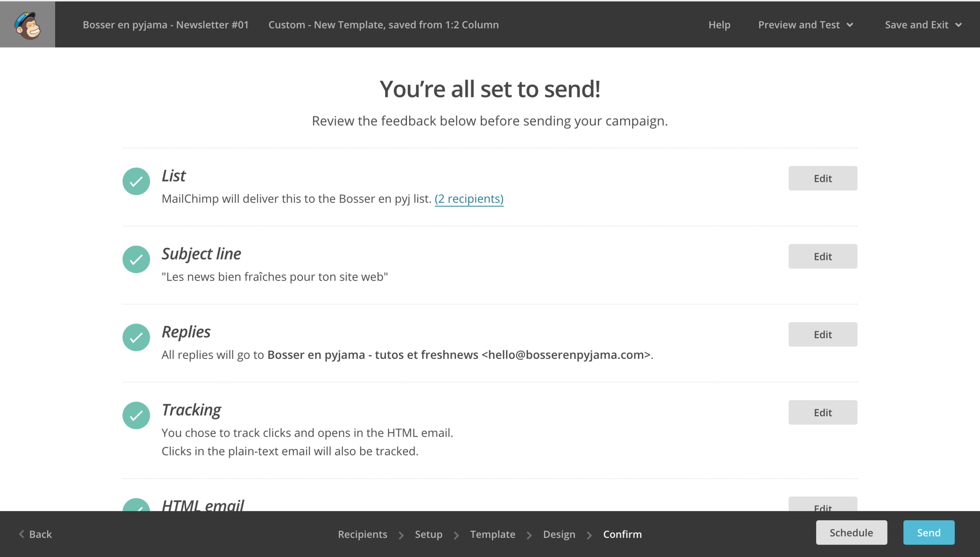
Task: Navigate to the Template step
Action: point(492,534)
